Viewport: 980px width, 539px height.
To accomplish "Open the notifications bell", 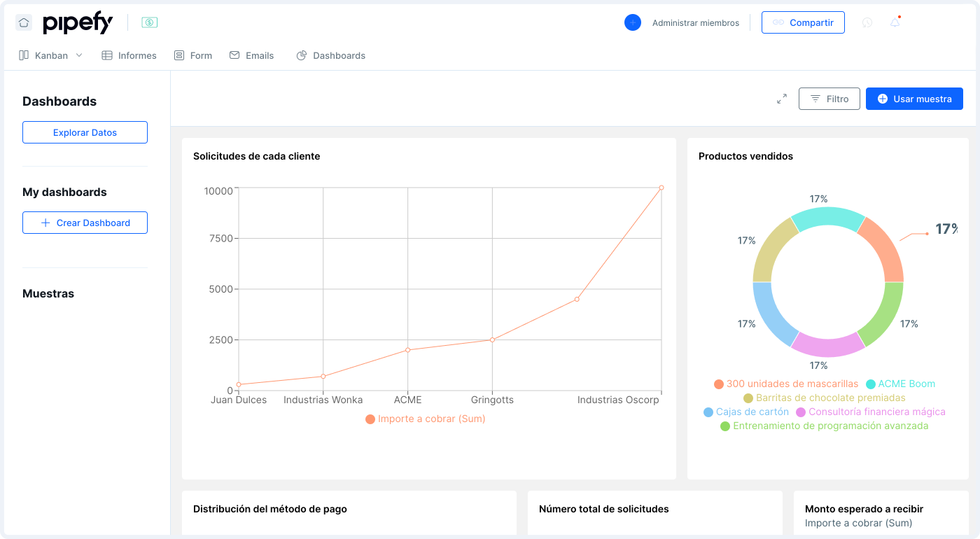I will tap(895, 22).
